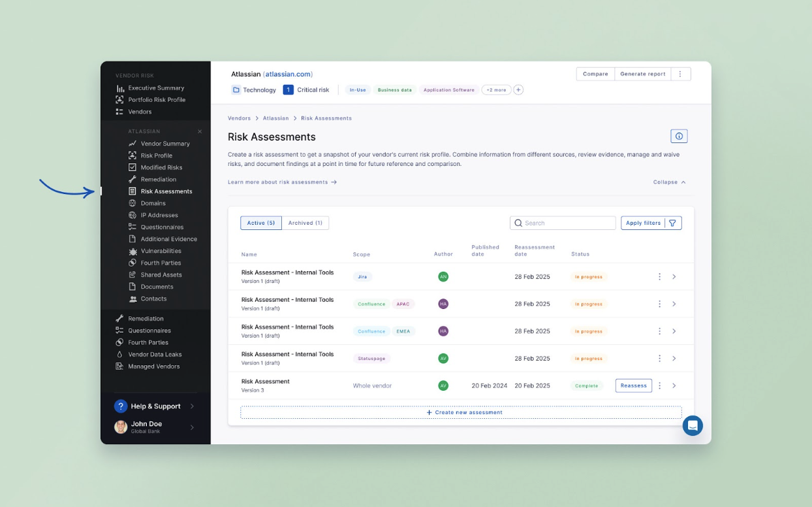Select the Vendors list icon
This screenshot has width=812, height=507.
(119, 112)
